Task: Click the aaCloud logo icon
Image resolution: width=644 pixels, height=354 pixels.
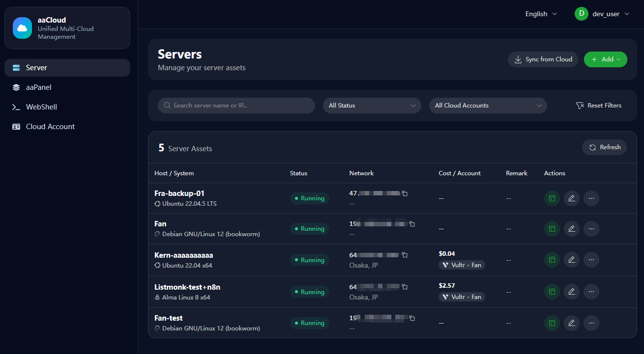Action: [x=22, y=27]
